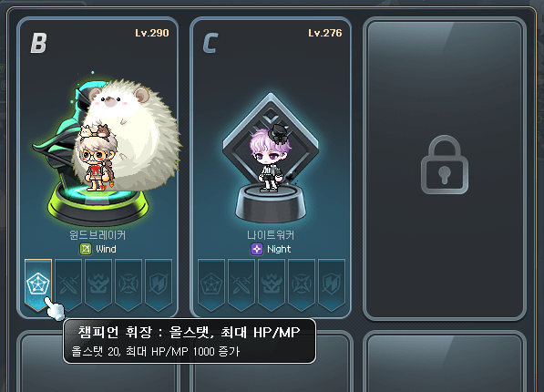Image resolution: width=544 pixels, height=392 pixels.
Task: Click the lightning shield insignia on Wind card
Action: (159, 284)
